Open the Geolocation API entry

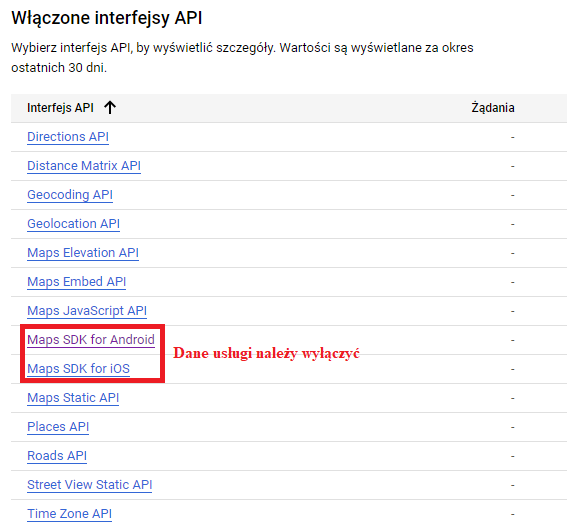pos(73,224)
